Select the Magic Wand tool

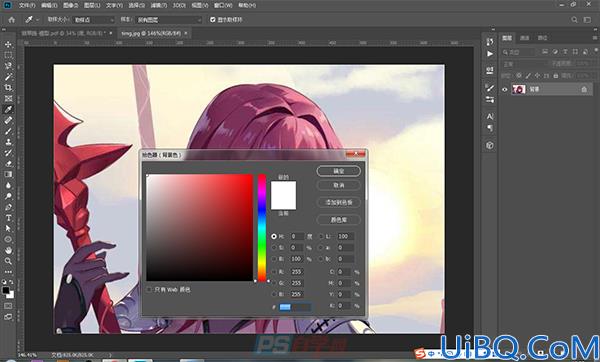pyautogui.click(x=8, y=77)
